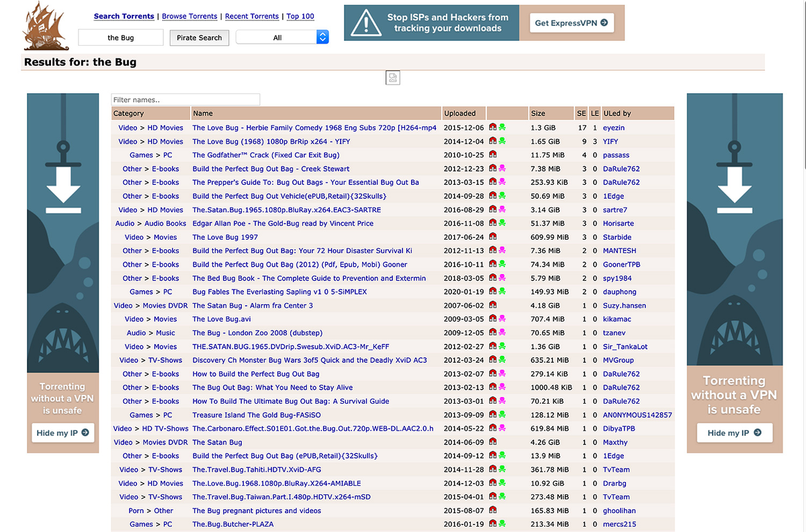Open magnet link for the Creek Stewart Bug Out Bag
The height and width of the screenshot is (532, 806).
492,169
